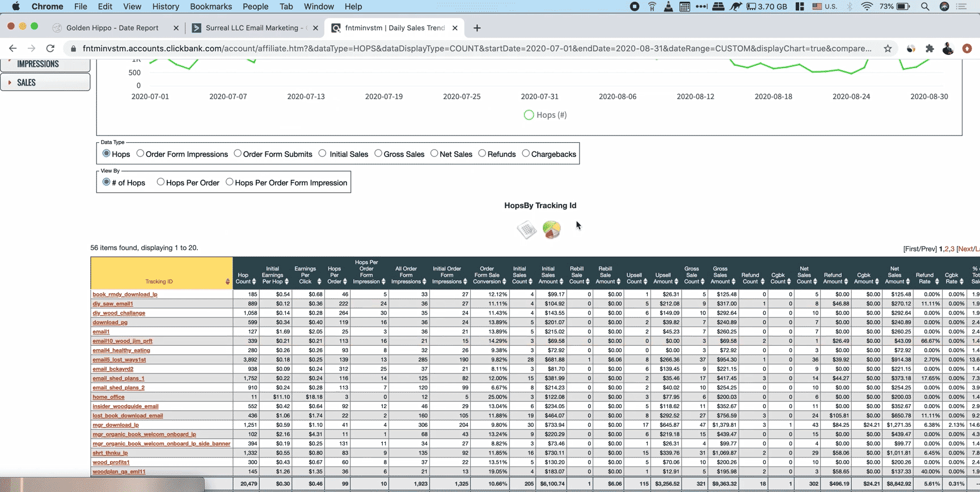Switch to the Golden Hippo Date Report tab
This screenshot has height=492, width=980.
tap(112, 28)
